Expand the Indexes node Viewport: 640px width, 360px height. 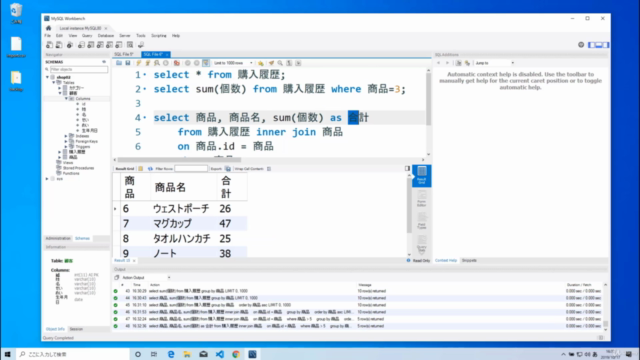pos(66,136)
